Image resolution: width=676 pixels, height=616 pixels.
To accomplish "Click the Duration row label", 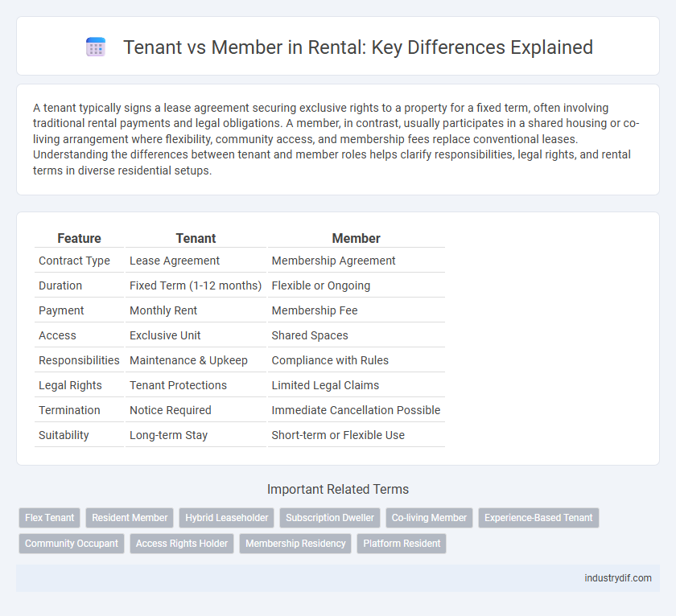I will [x=60, y=285].
